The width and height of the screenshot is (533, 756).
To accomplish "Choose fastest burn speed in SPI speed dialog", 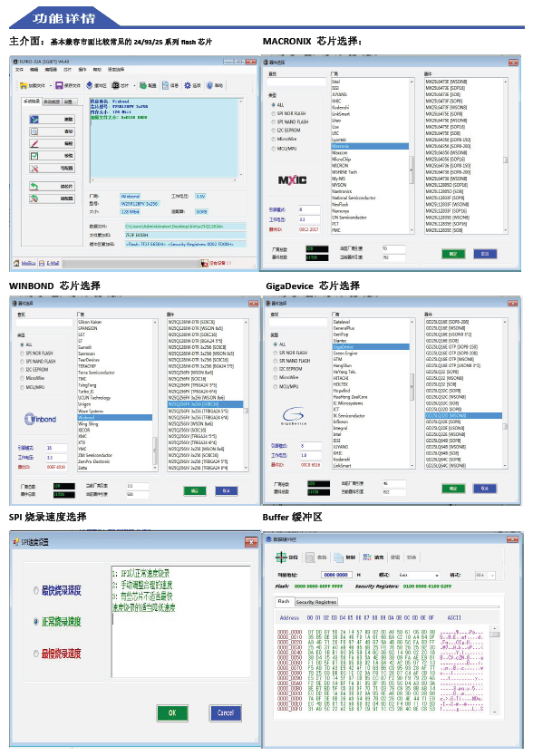I will pyautogui.click(x=57, y=590).
